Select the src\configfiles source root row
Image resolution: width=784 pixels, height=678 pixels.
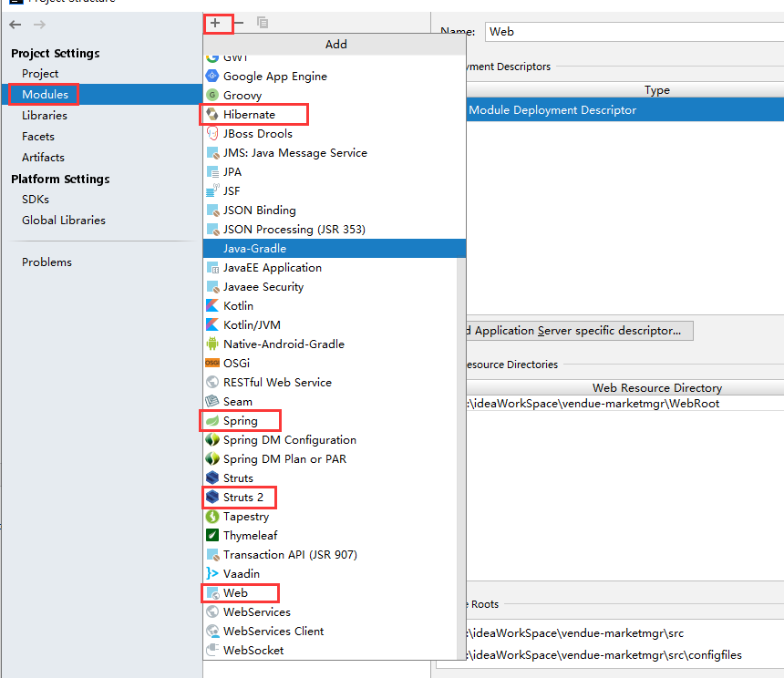click(625, 655)
